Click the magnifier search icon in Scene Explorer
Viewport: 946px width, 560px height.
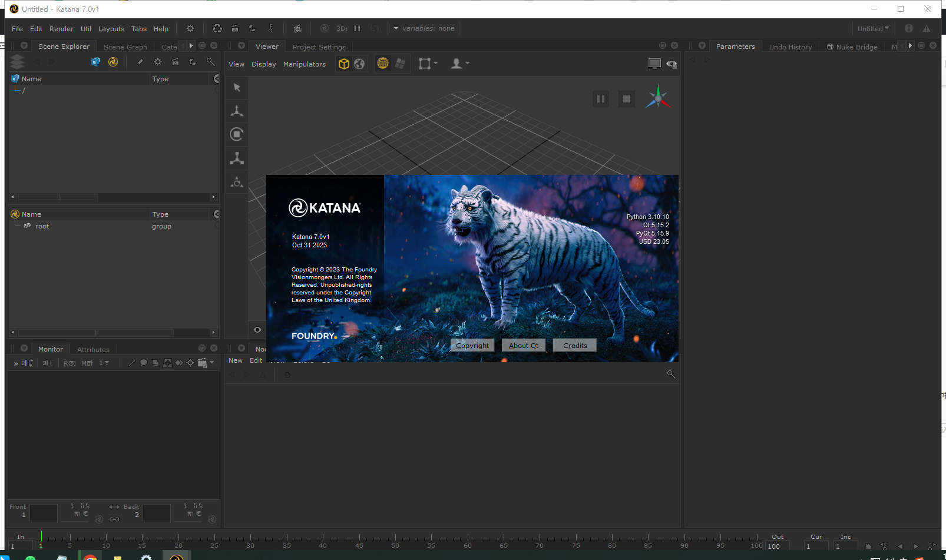pyautogui.click(x=210, y=62)
